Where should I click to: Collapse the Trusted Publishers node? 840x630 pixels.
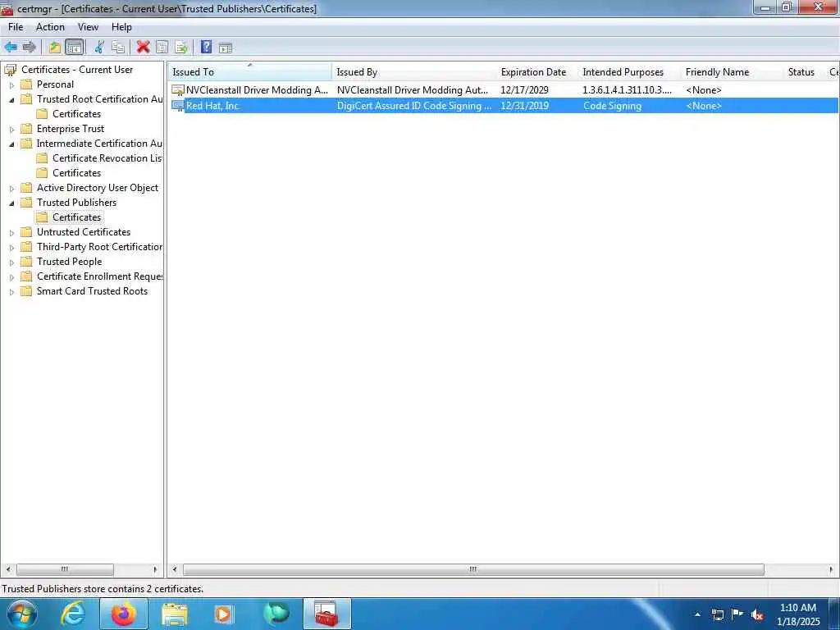pos(11,203)
